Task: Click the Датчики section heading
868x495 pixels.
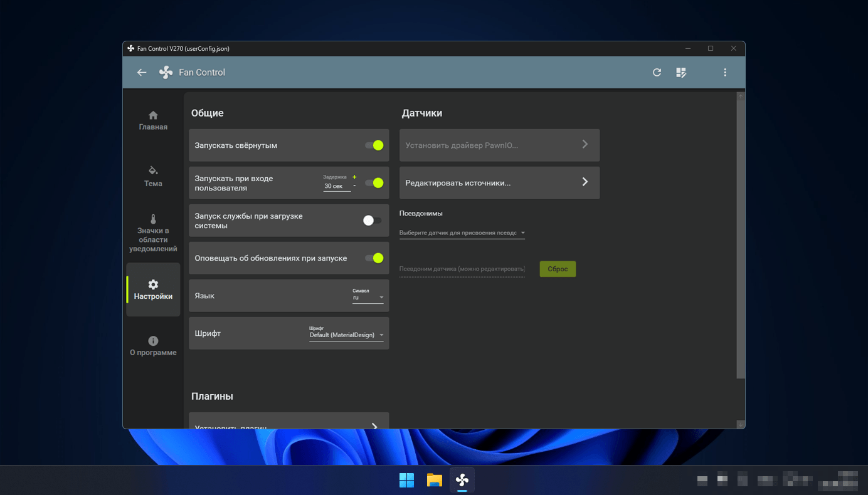Action: click(x=422, y=113)
